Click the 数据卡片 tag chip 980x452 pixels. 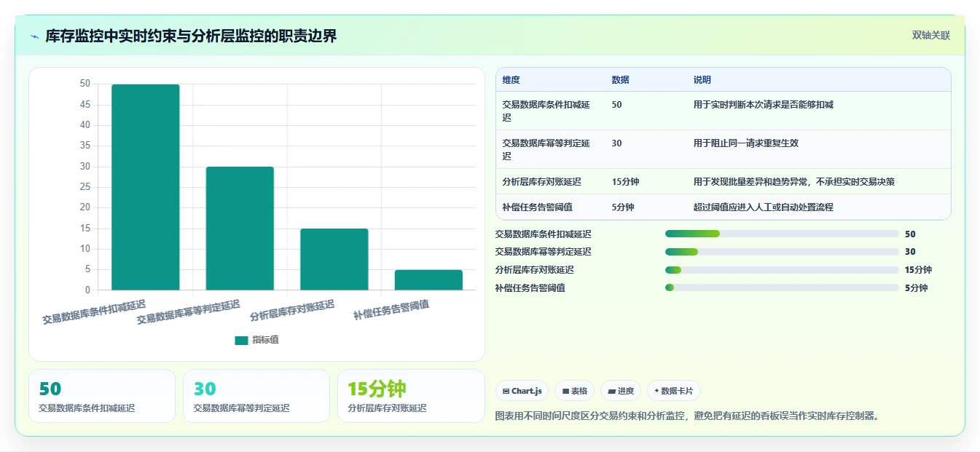pos(674,391)
